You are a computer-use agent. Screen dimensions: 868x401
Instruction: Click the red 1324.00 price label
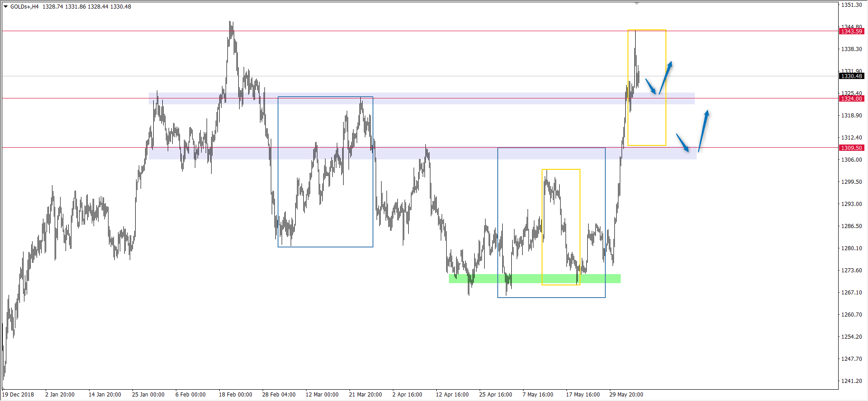(852, 98)
